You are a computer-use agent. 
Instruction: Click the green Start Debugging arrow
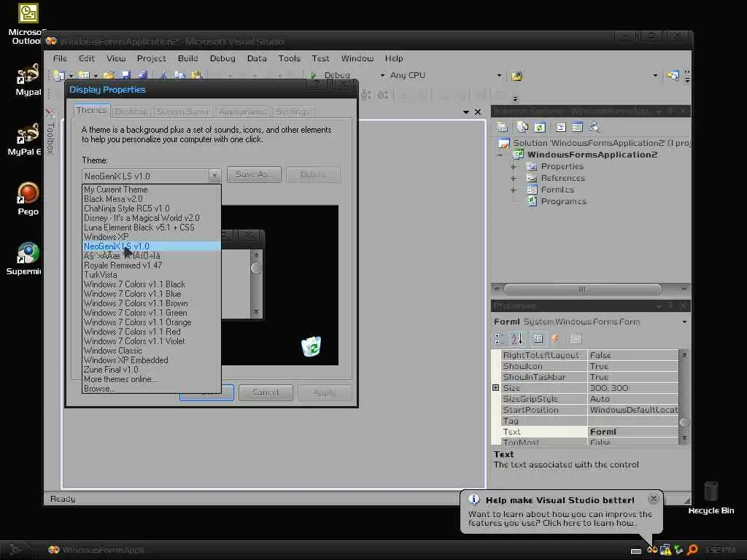pos(314,75)
